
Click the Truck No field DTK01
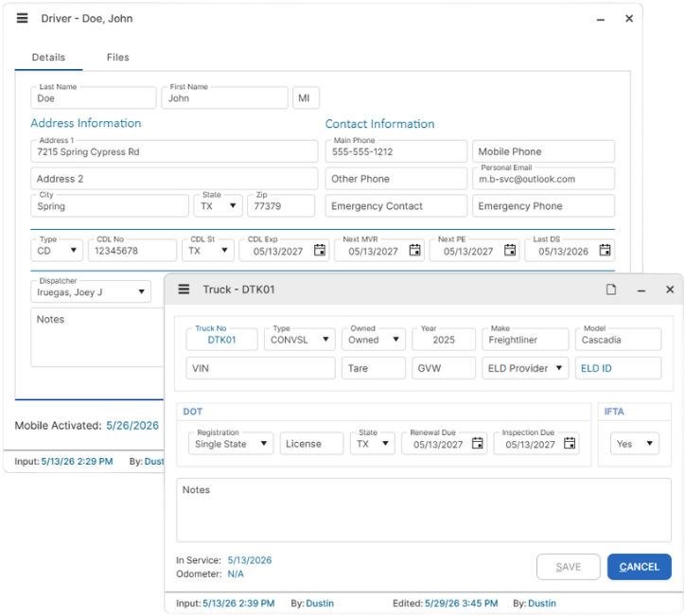[221, 340]
